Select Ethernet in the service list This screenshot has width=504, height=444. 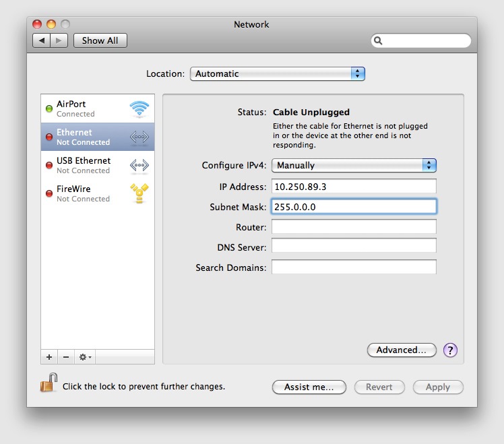coord(98,137)
